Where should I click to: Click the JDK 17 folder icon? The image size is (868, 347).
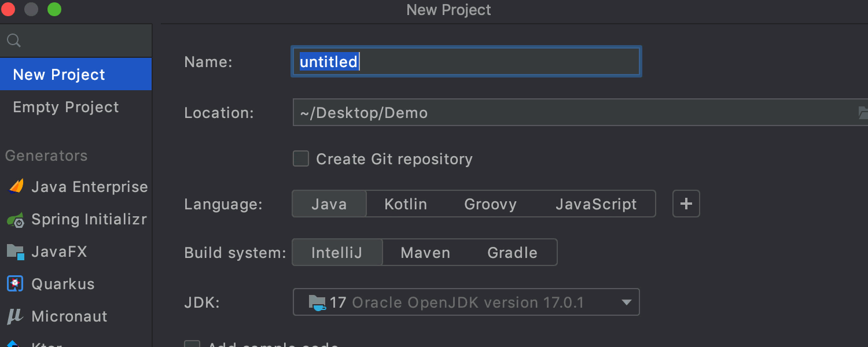[x=317, y=302]
